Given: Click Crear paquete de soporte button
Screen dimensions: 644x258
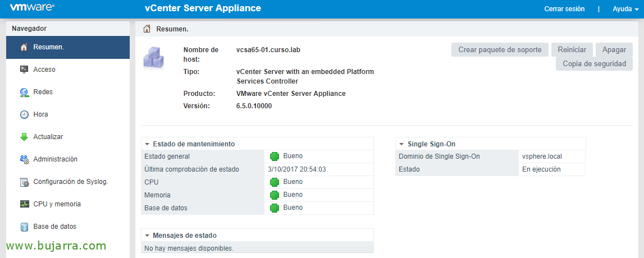Looking at the screenshot, I should click(x=500, y=49).
